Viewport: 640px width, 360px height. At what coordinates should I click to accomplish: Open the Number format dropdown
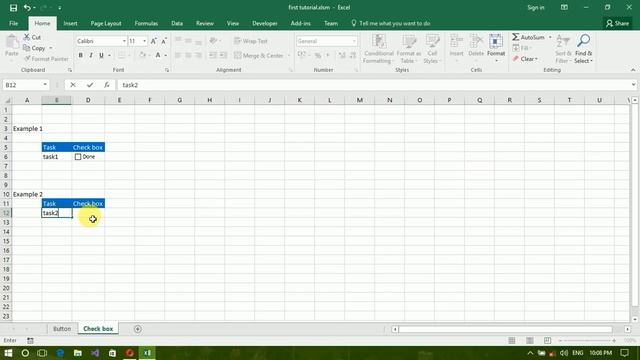coord(354,41)
